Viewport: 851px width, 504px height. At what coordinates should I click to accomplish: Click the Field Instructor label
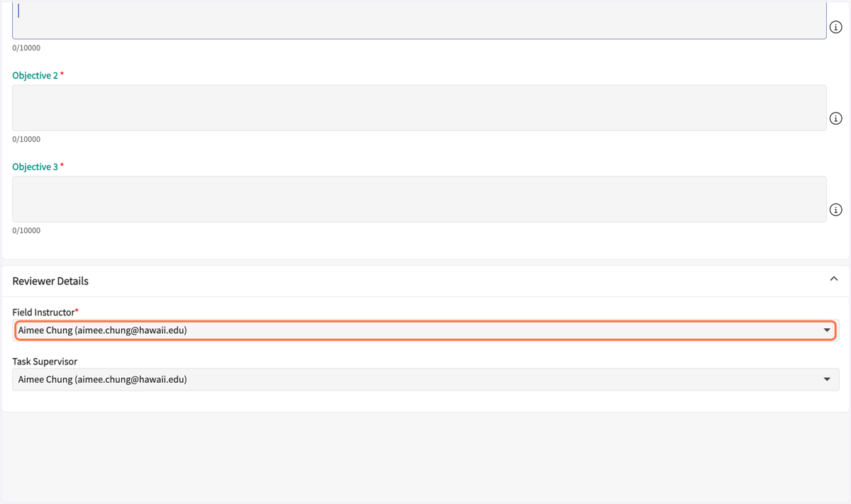(43, 312)
